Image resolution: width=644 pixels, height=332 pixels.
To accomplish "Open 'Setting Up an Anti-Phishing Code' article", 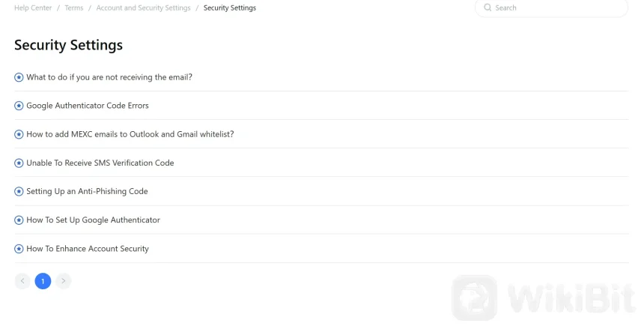I will point(87,191).
